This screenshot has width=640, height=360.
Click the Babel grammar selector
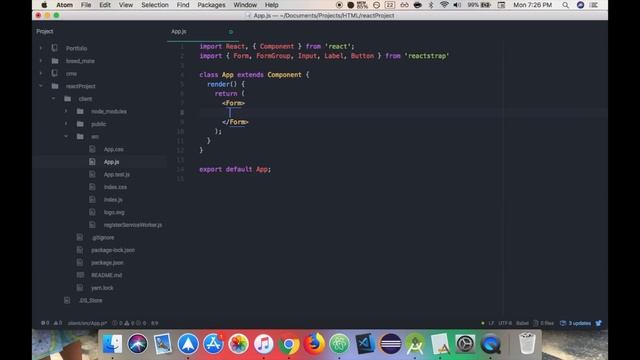click(x=522, y=323)
